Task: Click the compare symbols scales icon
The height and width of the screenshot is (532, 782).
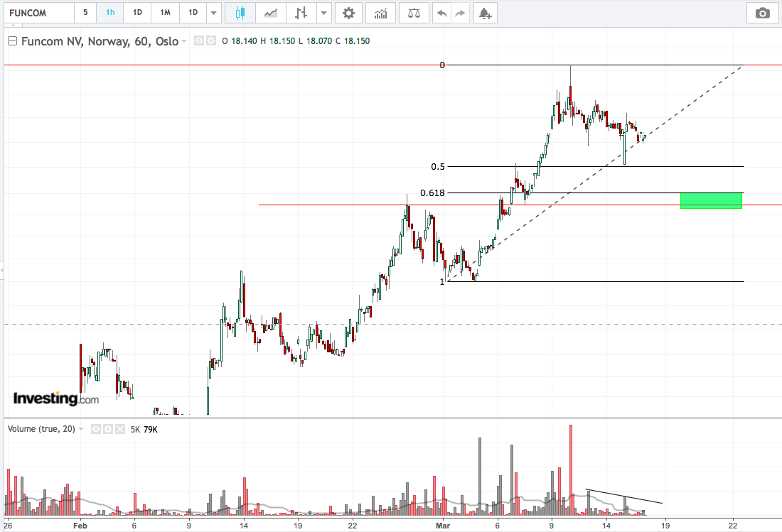Action: click(x=414, y=13)
